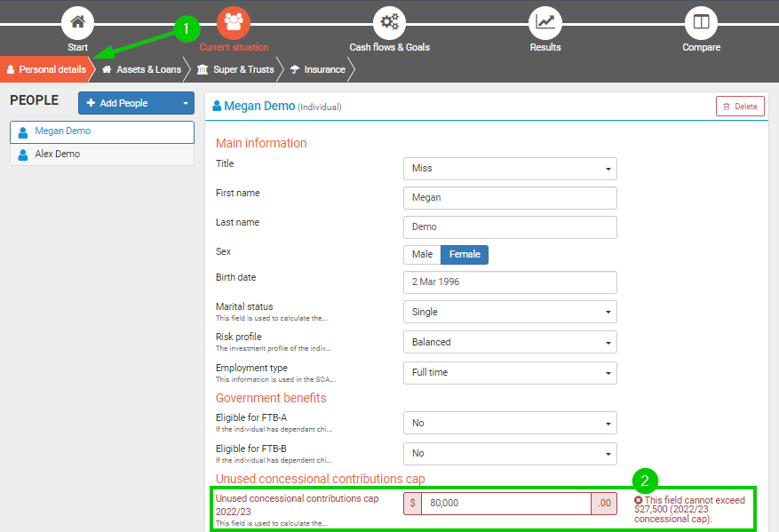The height and width of the screenshot is (532, 779).
Task: Open the Title dropdown showing Miss
Action: pos(510,169)
